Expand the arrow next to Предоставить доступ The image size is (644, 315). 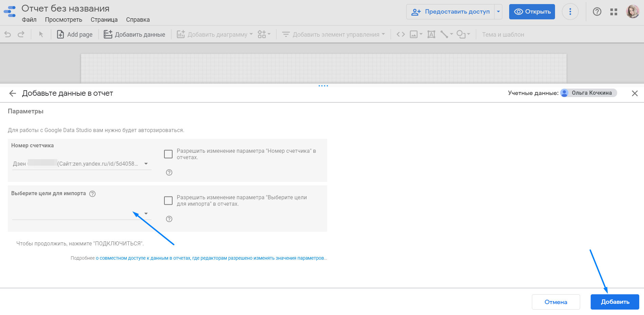498,12
